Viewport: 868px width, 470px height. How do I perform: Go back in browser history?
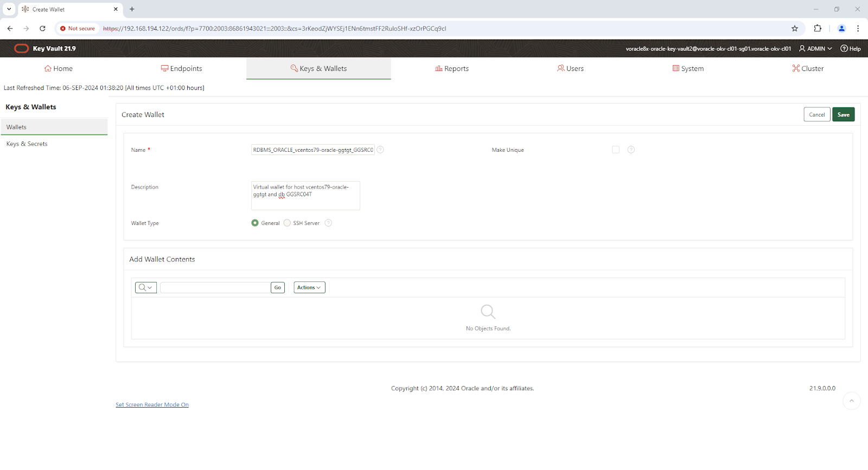[x=10, y=28]
